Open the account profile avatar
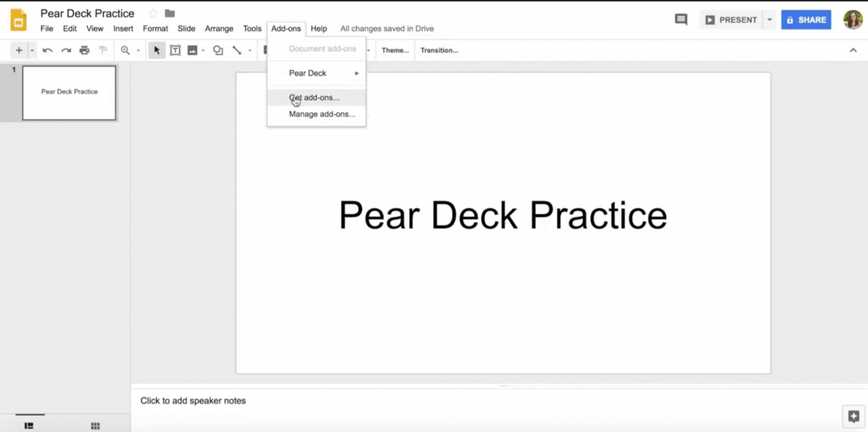The width and height of the screenshot is (868, 432). 852,20
